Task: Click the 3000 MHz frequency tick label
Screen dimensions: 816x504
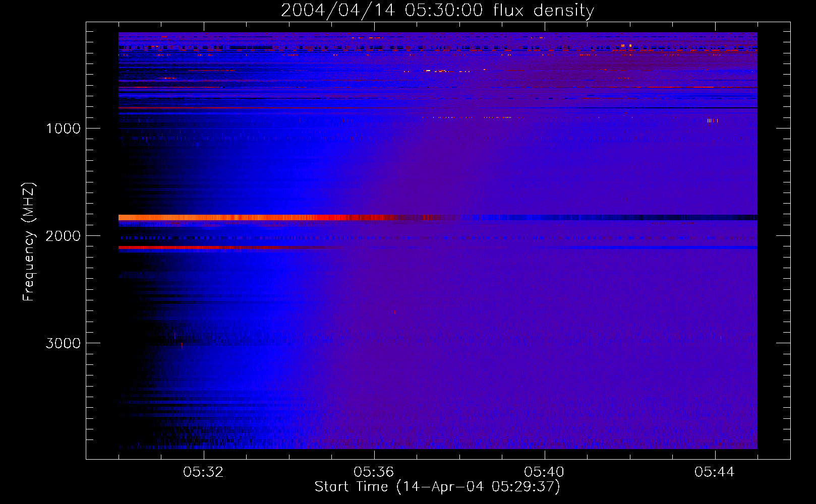Action: (x=63, y=343)
